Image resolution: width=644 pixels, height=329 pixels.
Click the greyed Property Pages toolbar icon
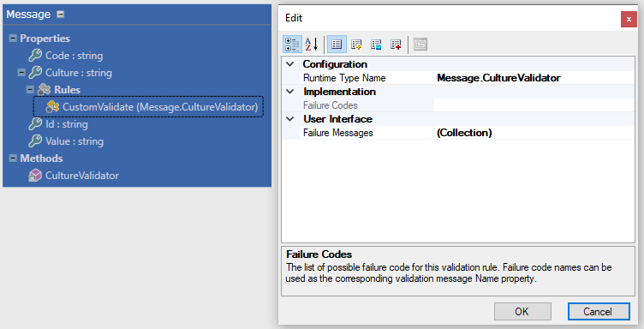pos(420,45)
